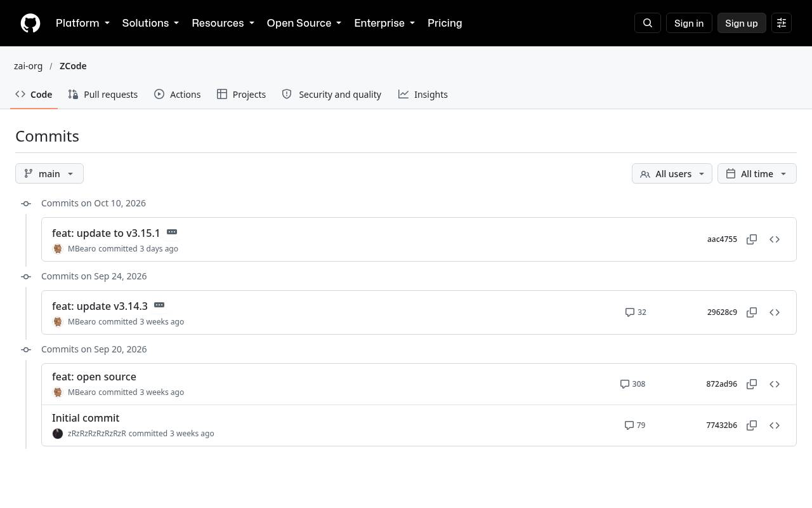Open the Actions tab
This screenshot has height=508, width=812.
coord(178,95)
